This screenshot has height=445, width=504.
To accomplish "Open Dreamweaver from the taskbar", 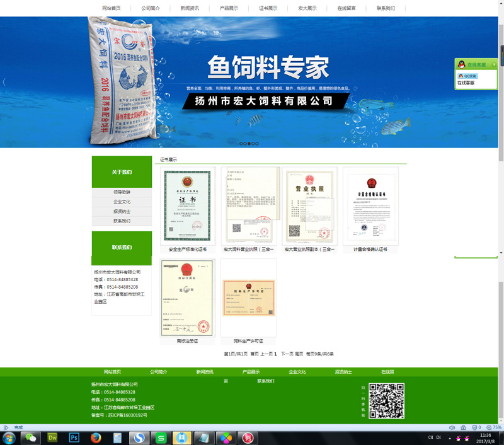I will coord(52,437).
